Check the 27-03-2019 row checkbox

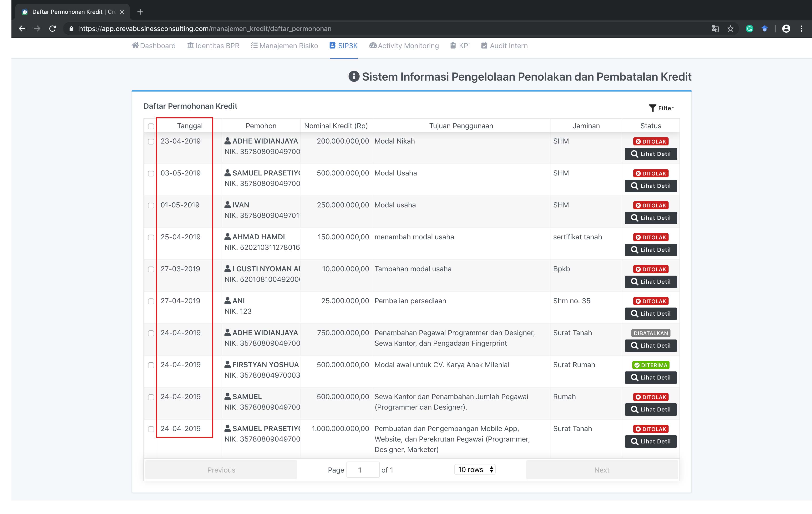click(x=151, y=269)
